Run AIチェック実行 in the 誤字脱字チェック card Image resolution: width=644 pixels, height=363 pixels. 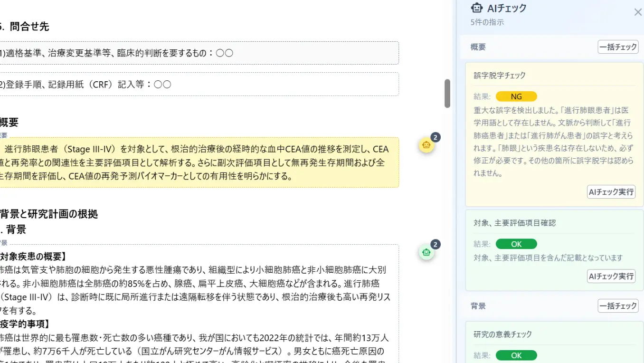(x=611, y=192)
